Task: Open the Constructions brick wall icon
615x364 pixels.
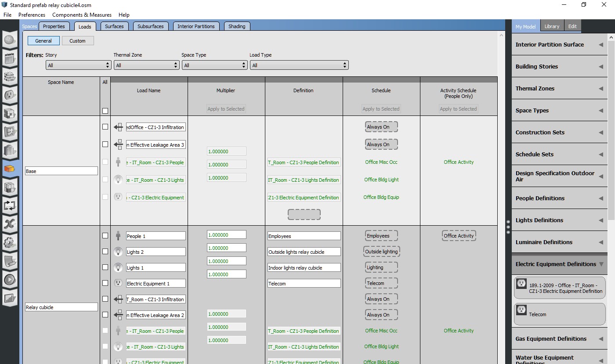Action: tap(9, 76)
